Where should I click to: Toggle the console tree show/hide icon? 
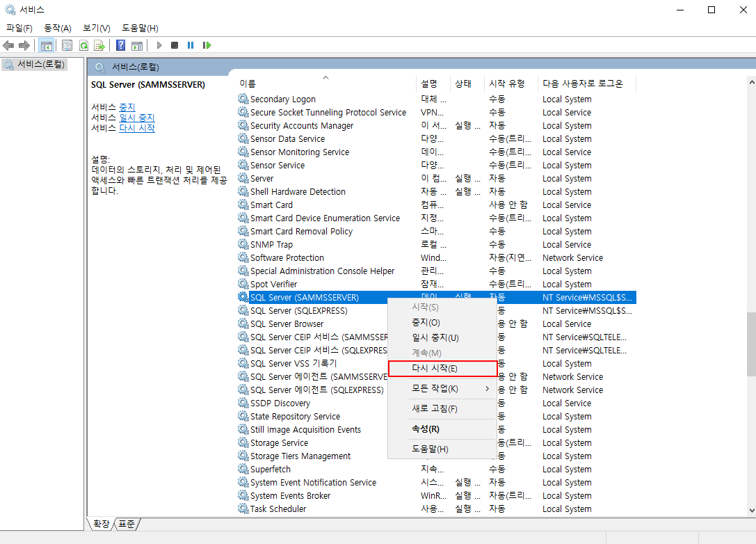point(47,45)
